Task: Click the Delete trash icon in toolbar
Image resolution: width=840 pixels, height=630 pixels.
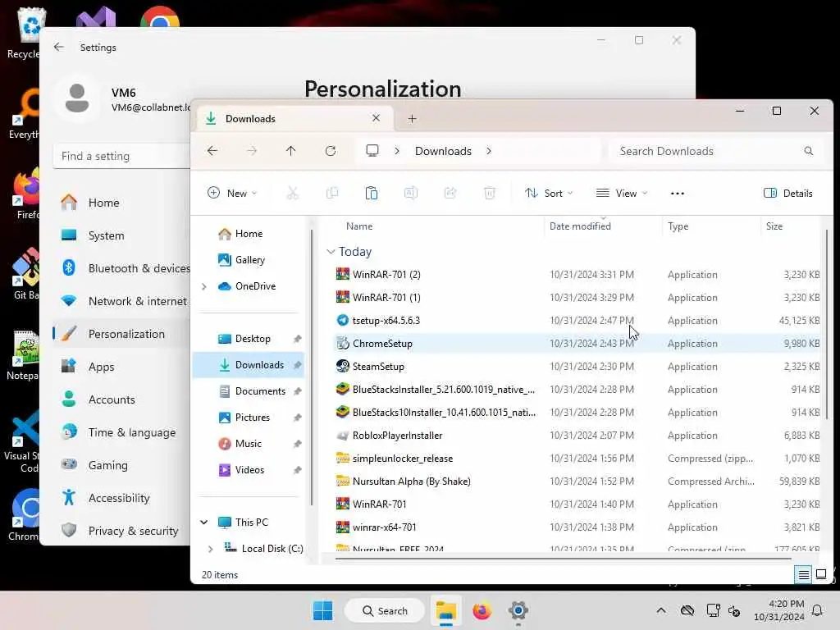Action: [x=490, y=194]
